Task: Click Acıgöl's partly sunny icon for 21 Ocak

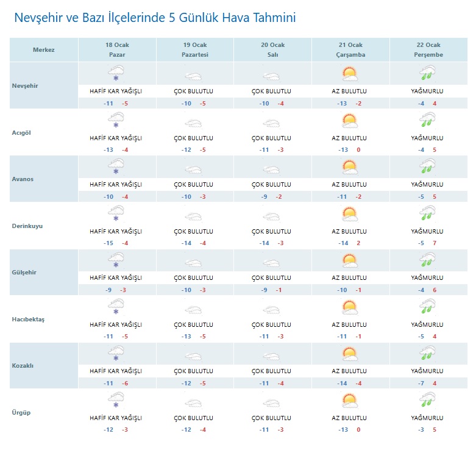Action: tap(349, 121)
